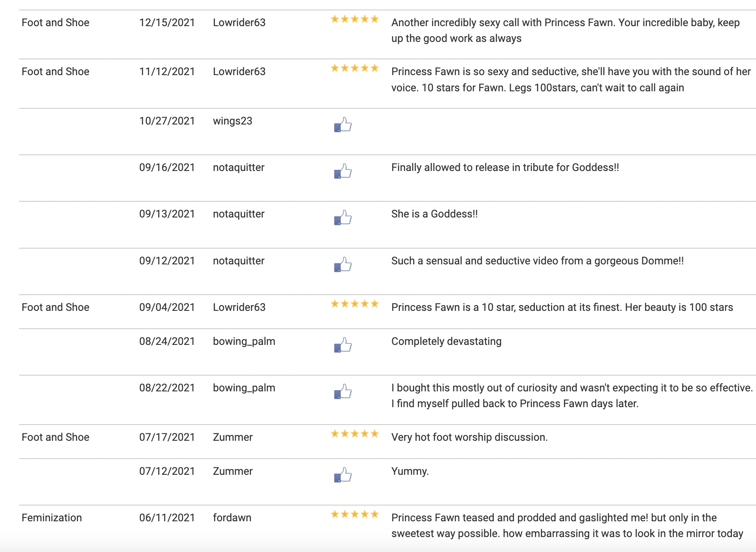Open fordawn's username
The image size is (756, 552).
coord(232,518)
